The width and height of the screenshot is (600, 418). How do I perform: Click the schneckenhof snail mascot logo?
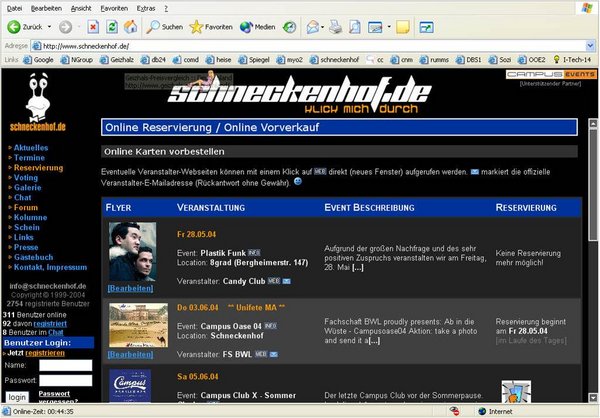[37, 96]
